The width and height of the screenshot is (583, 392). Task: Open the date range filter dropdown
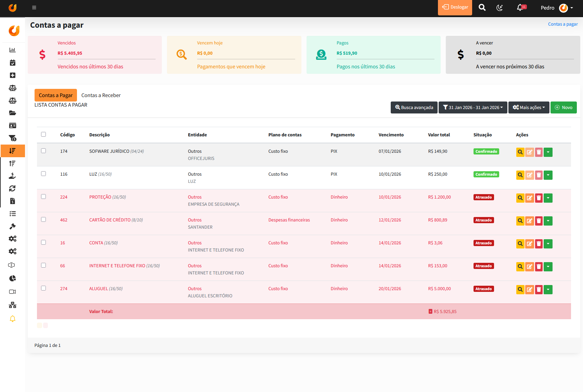point(472,107)
